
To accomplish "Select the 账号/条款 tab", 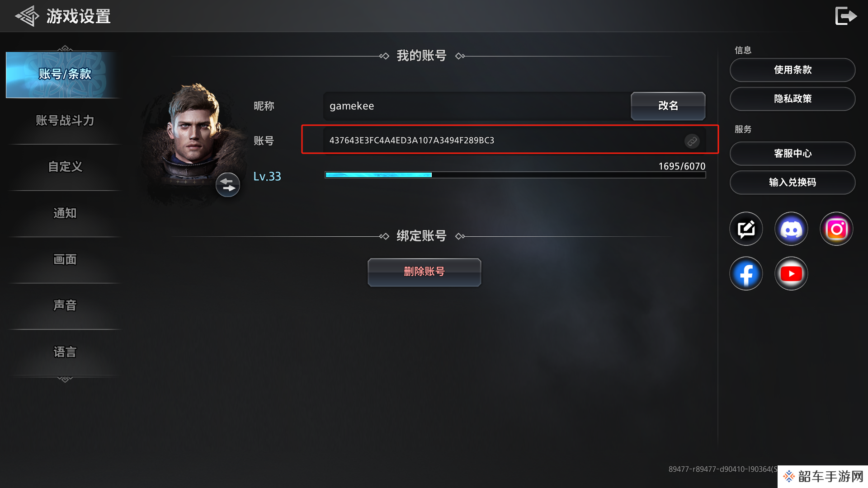I will (x=65, y=74).
